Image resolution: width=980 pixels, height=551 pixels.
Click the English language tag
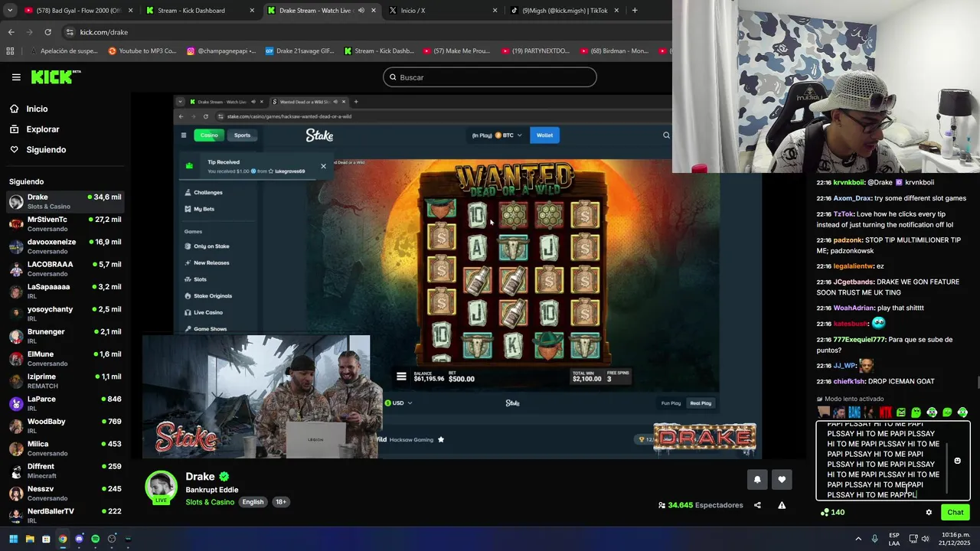coord(253,502)
